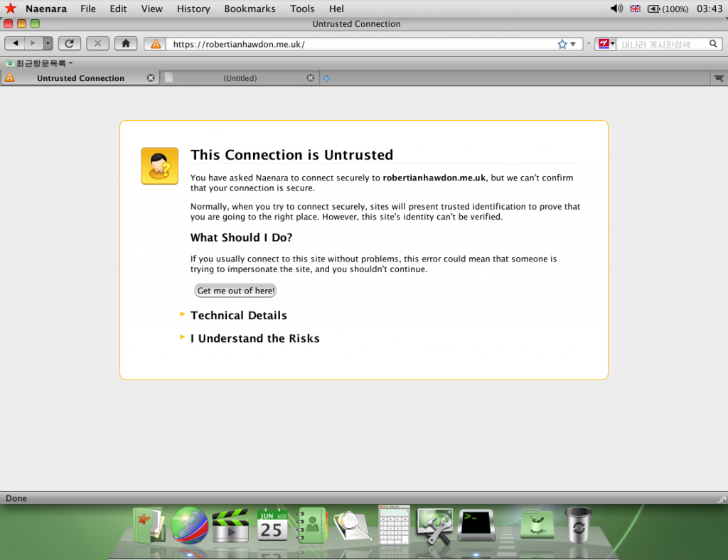
Task: Click into the URL address bar
Action: coord(355,44)
